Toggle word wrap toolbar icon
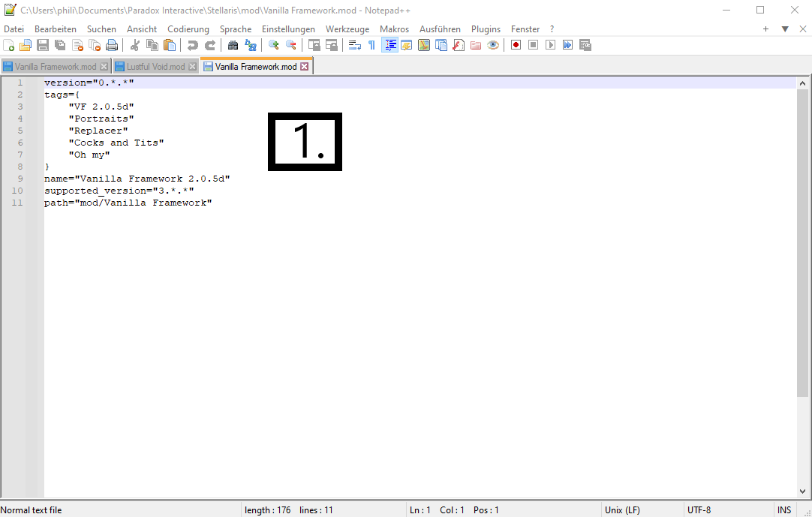Screen dimensions: 812x517 click(355, 45)
